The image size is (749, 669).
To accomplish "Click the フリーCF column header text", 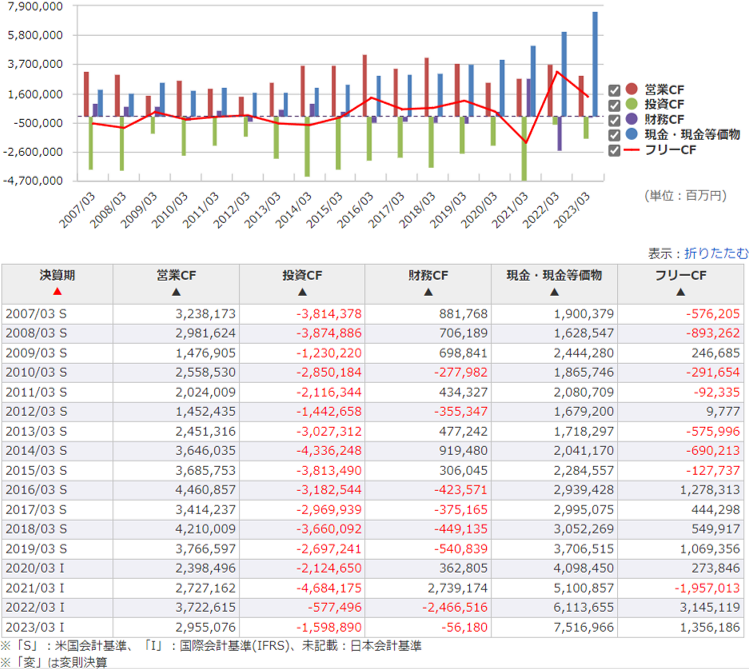I will [x=680, y=274].
